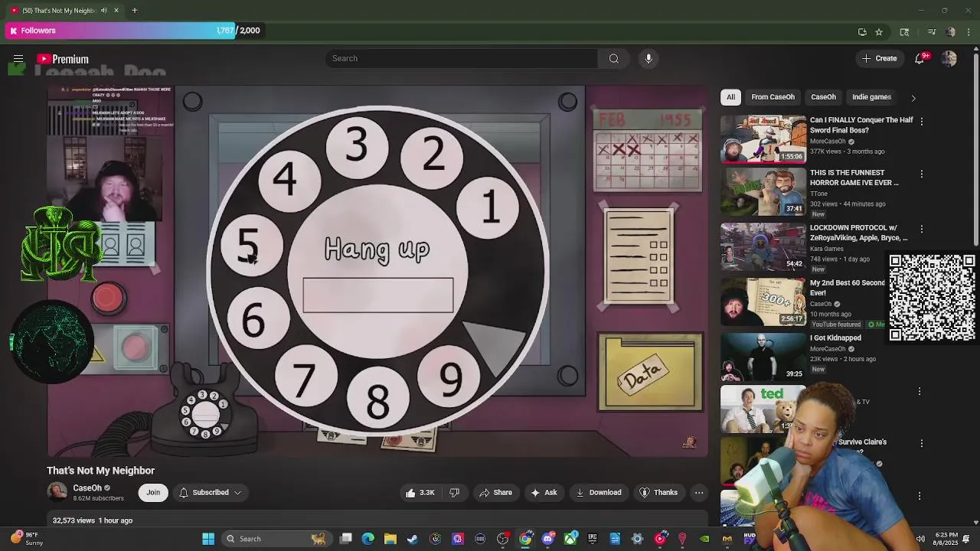Image resolution: width=980 pixels, height=551 pixels.
Task: Open Discord from the taskbar
Action: [547, 539]
